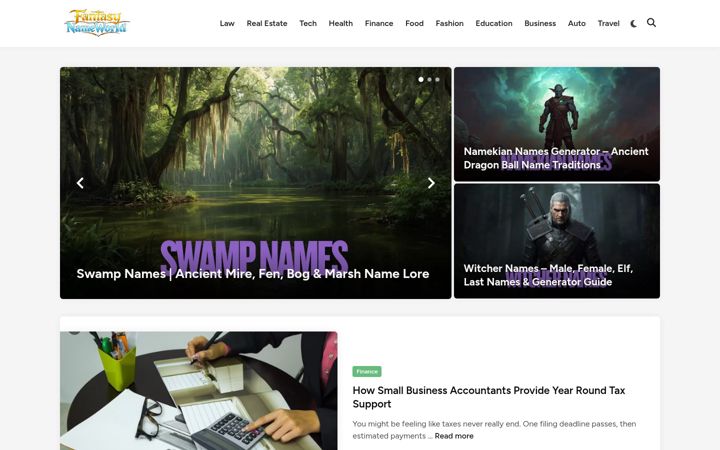Click the green Finance category tag

367,371
